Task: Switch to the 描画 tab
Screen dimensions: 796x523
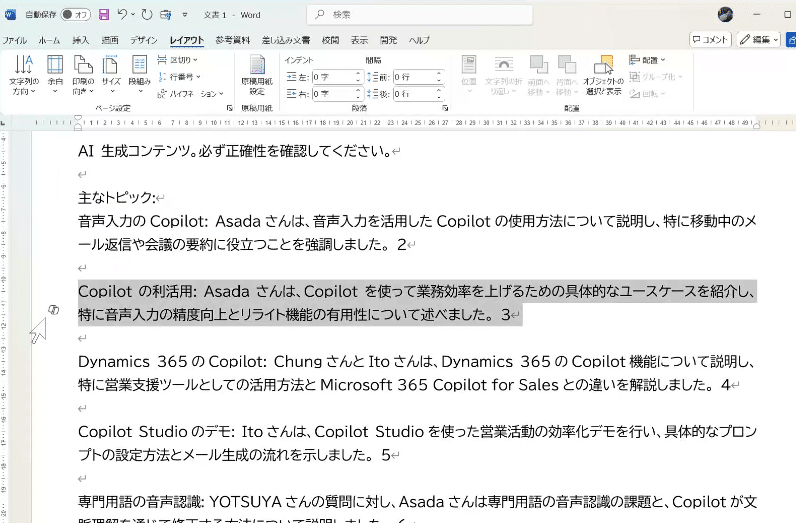Action: (x=110, y=40)
